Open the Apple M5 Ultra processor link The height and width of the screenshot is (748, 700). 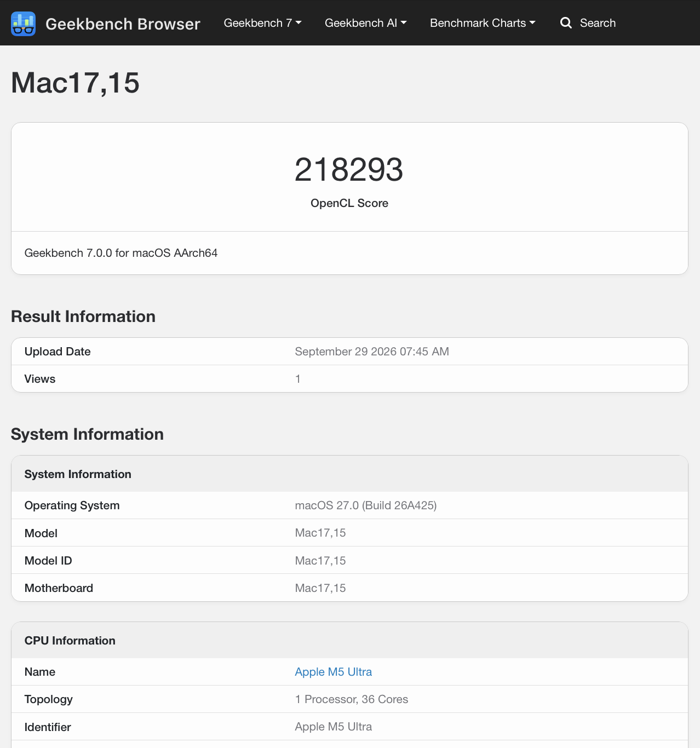point(333,672)
